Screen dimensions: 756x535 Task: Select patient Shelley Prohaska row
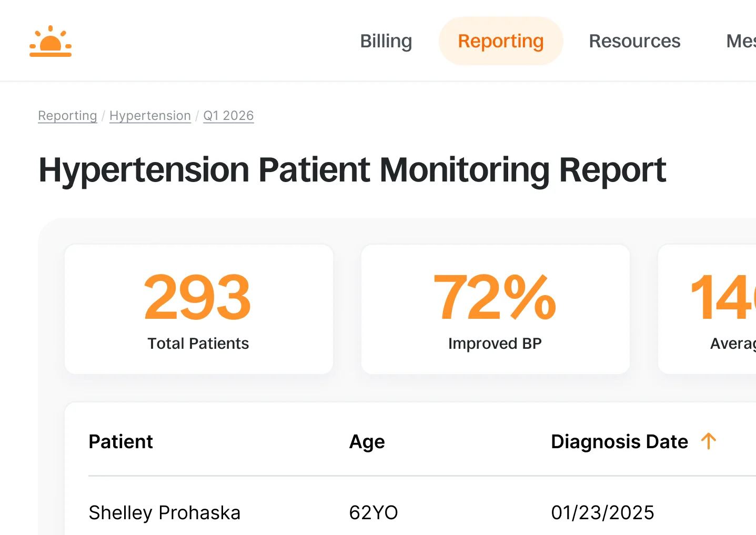click(x=164, y=512)
